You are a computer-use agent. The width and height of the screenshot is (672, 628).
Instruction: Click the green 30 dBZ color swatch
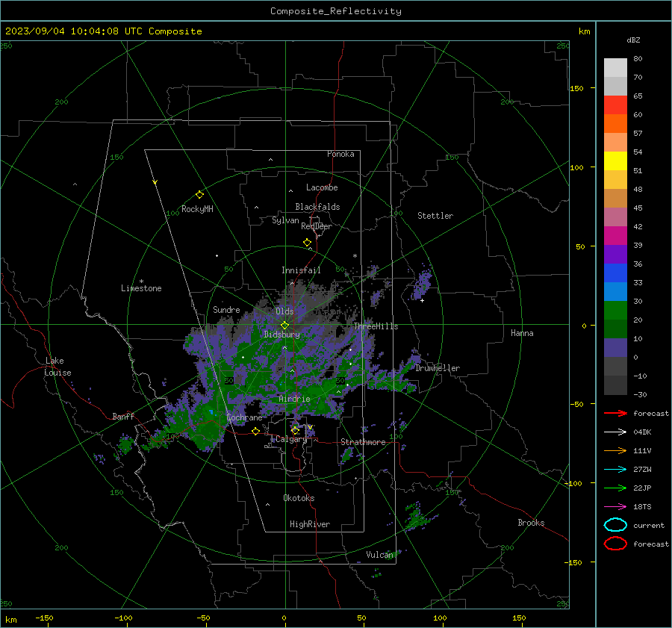tap(615, 311)
